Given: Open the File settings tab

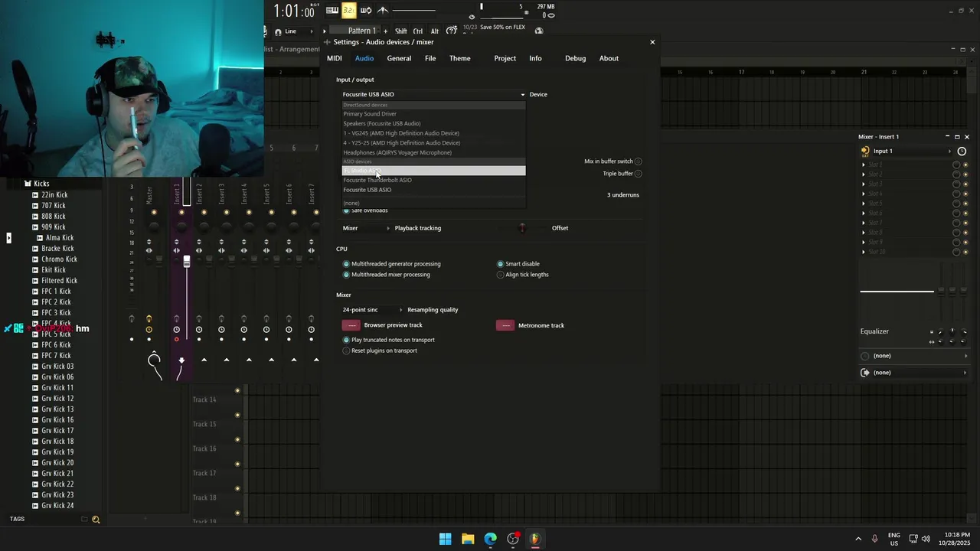Looking at the screenshot, I should 430,58.
